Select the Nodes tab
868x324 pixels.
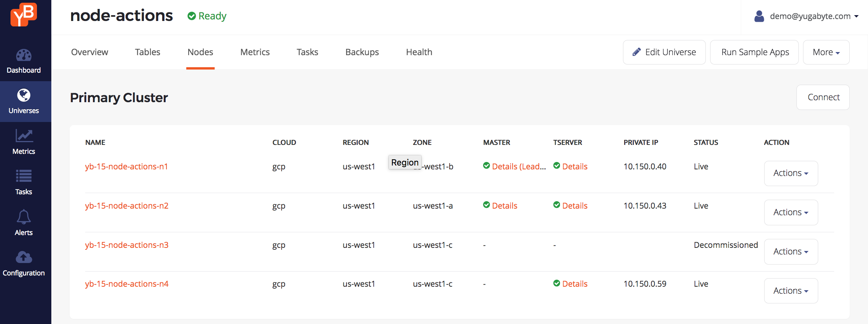tap(200, 52)
